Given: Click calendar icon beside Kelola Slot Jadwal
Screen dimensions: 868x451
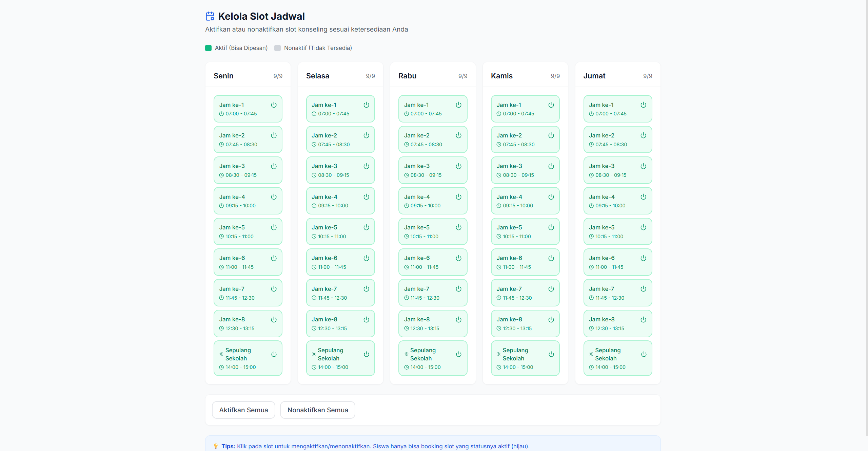Looking at the screenshot, I should (210, 16).
